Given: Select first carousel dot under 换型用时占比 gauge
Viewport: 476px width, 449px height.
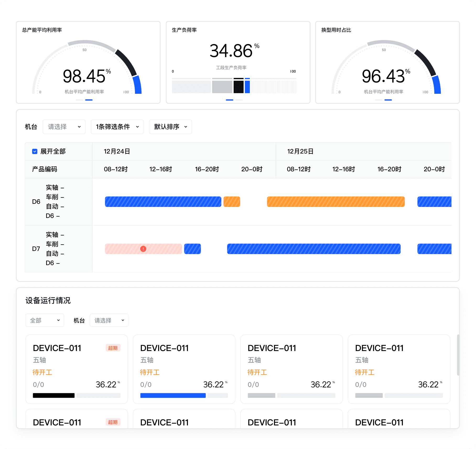Looking at the screenshot, I should [379, 100].
